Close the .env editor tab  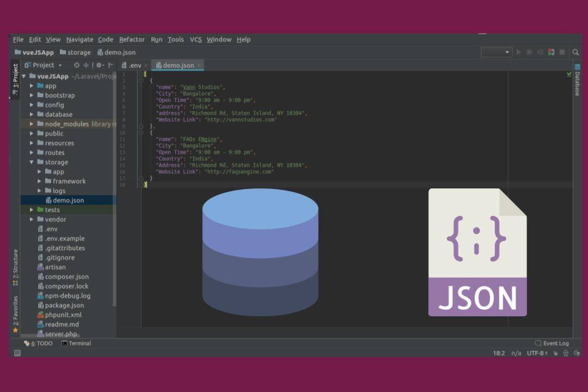146,66
